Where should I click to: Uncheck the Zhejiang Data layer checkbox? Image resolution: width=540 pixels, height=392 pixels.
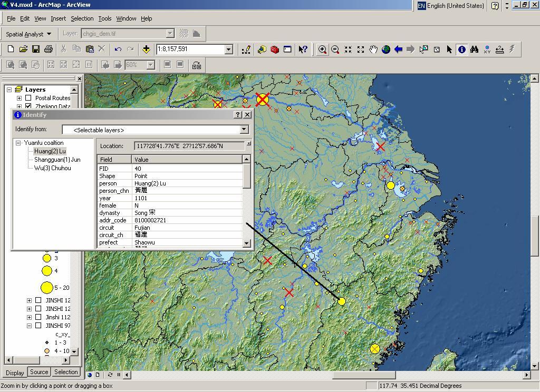point(28,106)
